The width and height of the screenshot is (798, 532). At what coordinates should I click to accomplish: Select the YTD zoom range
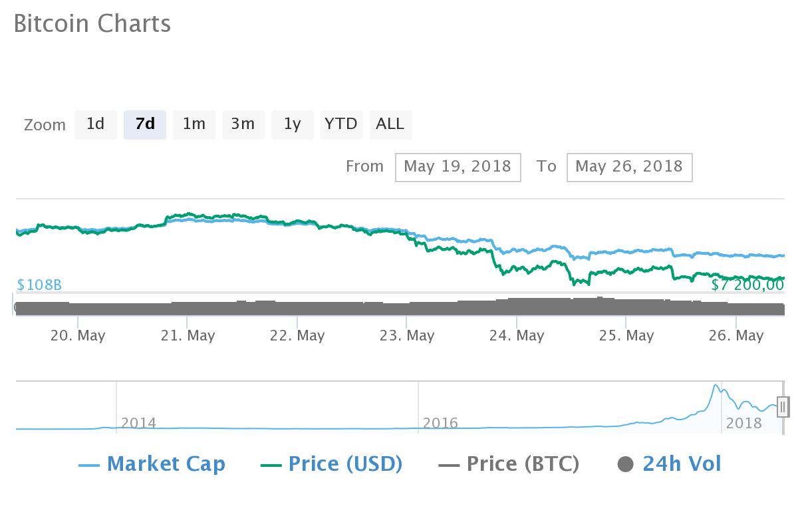[342, 124]
